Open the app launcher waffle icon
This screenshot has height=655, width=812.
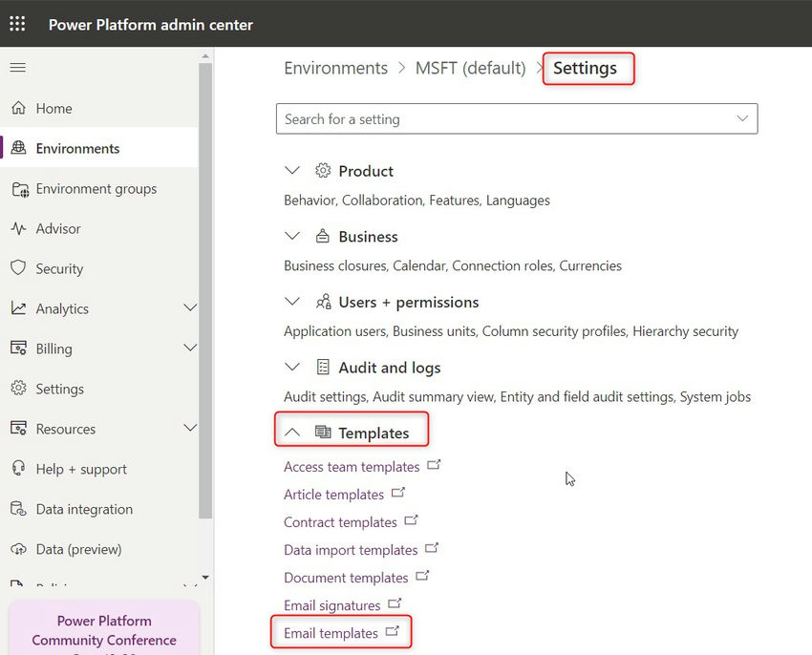pyautogui.click(x=17, y=24)
